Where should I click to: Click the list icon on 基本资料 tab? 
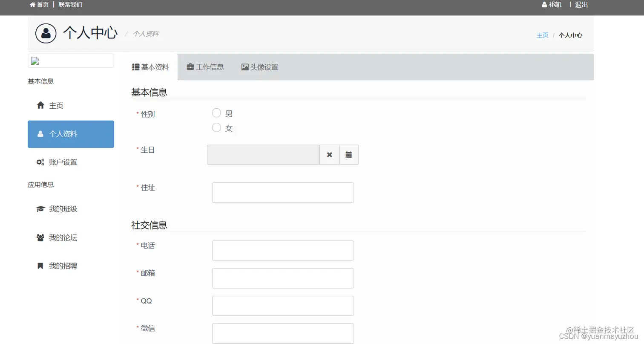136,67
